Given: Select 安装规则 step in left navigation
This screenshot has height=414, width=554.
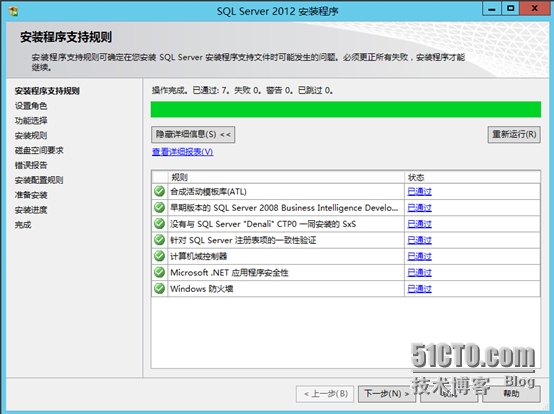Looking at the screenshot, I should 31,136.
